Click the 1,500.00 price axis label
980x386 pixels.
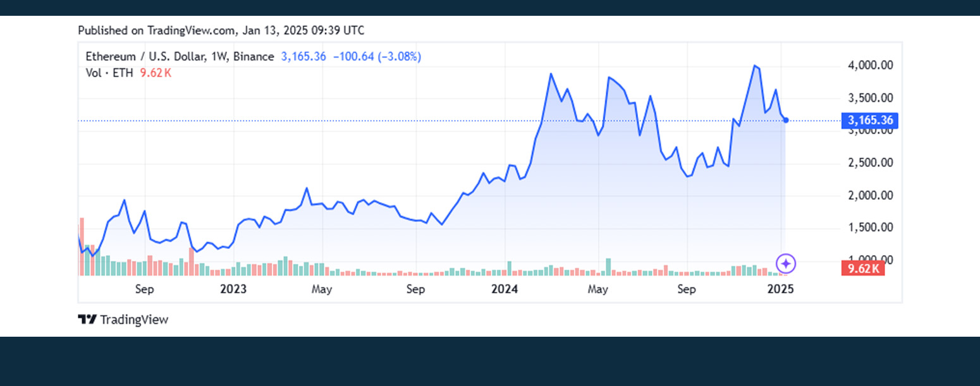click(869, 228)
